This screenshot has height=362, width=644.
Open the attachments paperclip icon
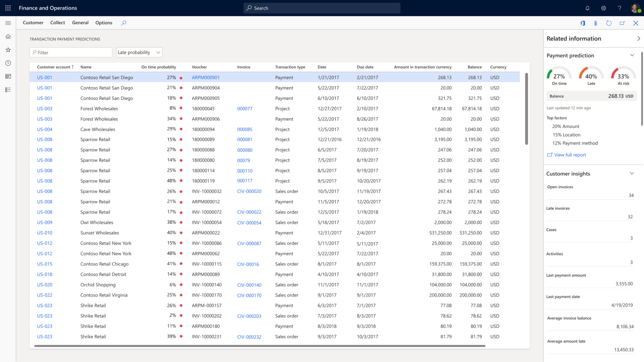click(595, 23)
